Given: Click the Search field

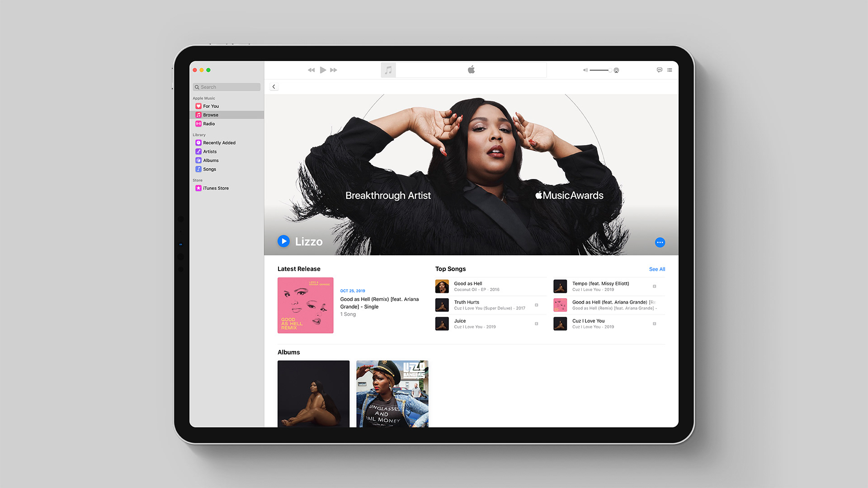Looking at the screenshot, I should point(227,87).
